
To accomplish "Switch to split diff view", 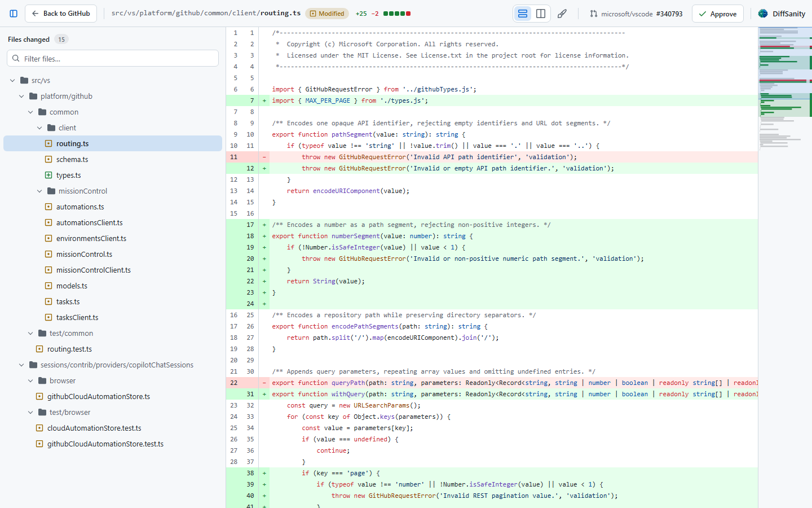I will [x=541, y=14].
